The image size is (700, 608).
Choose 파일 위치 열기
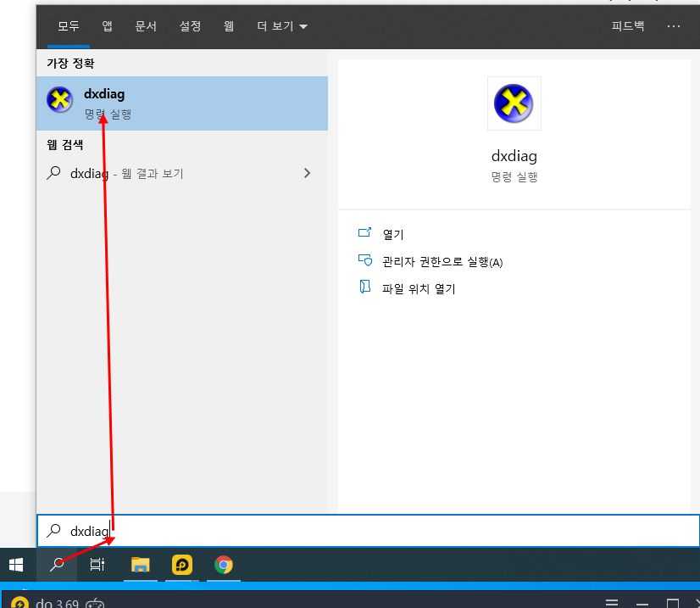point(419,289)
